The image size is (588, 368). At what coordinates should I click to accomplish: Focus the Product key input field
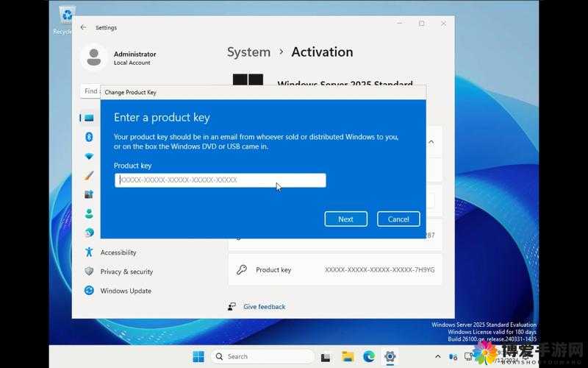pos(220,180)
